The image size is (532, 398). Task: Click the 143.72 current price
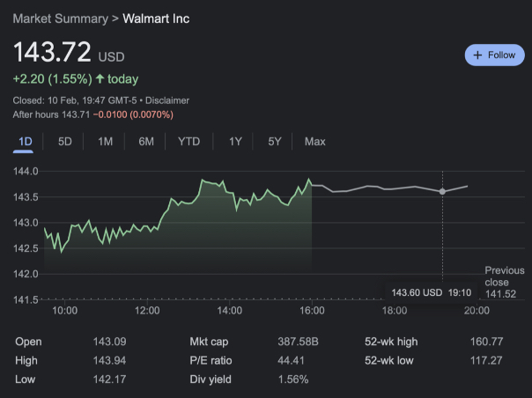tap(52, 52)
